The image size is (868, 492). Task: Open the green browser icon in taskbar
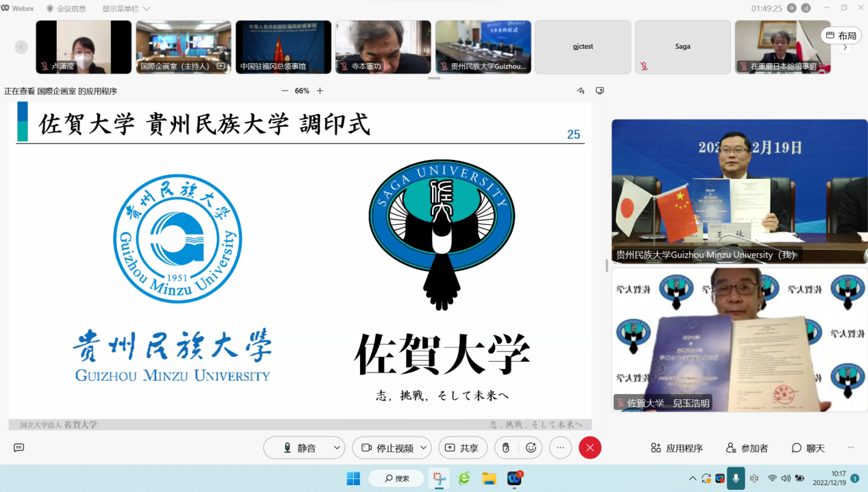[x=464, y=478]
